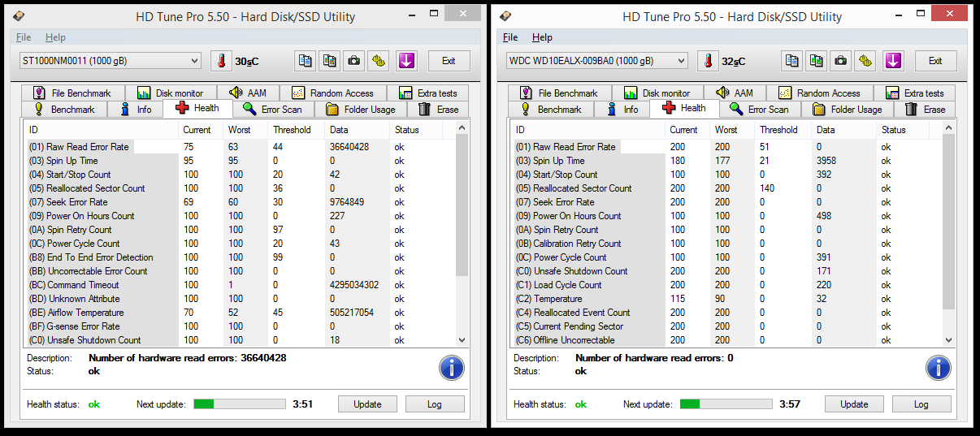Switch to Benchmark tab in left window

pyautogui.click(x=64, y=110)
